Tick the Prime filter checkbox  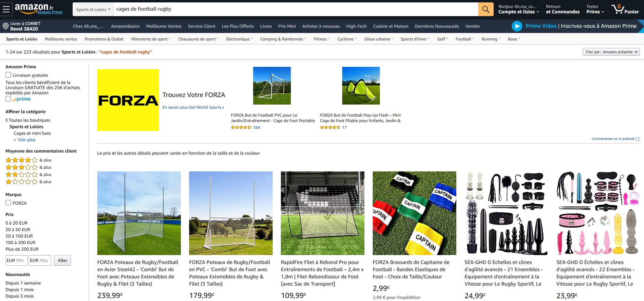[8, 99]
